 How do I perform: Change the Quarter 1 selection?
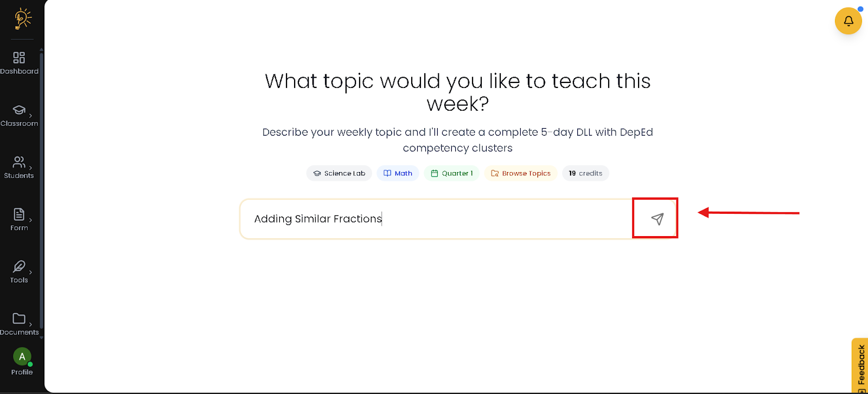pyautogui.click(x=451, y=174)
